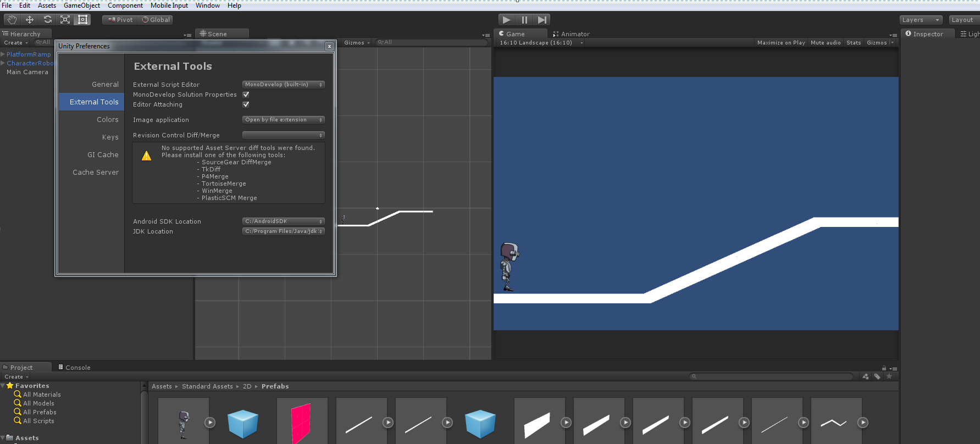Toggle Stats overlay in Game view
The height and width of the screenshot is (444, 980).
coord(854,43)
